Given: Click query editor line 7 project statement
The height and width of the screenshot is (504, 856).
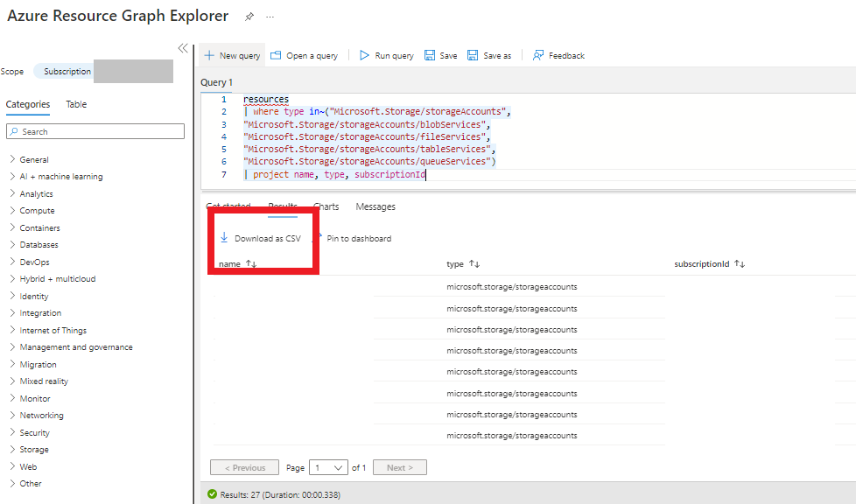Looking at the screenshot, I should 334,174.
